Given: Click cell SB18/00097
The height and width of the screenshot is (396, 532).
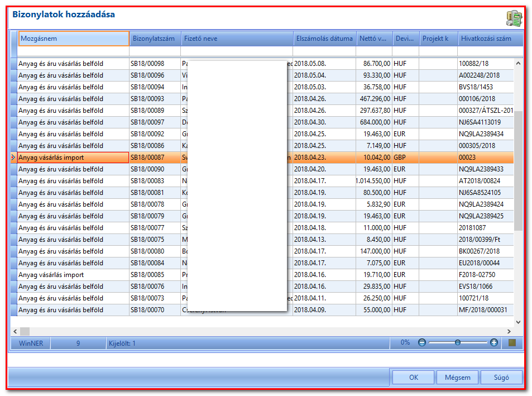Looking at the screenshot, I should tap(155, 122).
